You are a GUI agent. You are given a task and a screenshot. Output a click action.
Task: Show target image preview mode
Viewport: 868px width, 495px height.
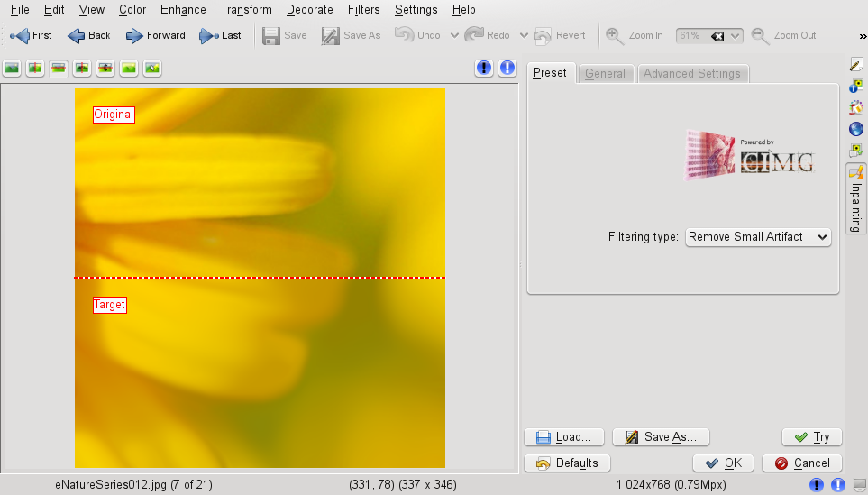[128, 69]
